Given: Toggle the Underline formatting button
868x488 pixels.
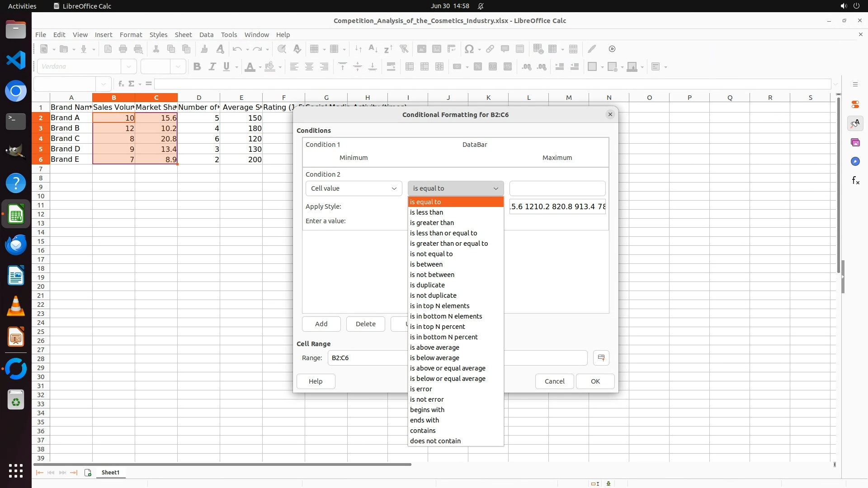Looking at the screenshot, I should pyautogui.click(x=226, y=67).
